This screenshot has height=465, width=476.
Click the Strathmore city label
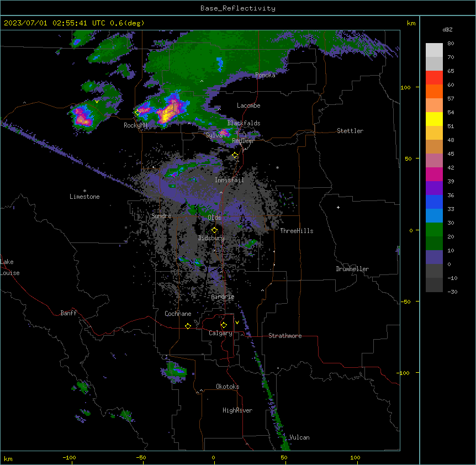285,336
